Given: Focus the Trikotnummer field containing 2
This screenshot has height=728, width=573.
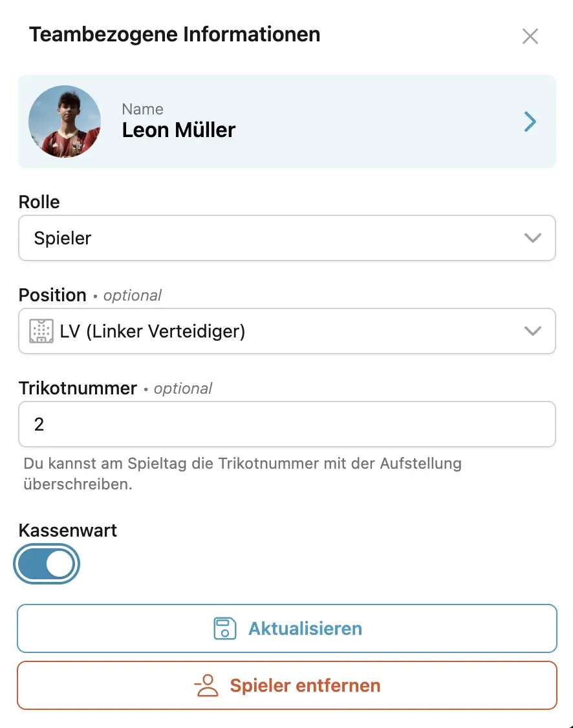Looking at the screenshot, I should (x=287, y=424).
